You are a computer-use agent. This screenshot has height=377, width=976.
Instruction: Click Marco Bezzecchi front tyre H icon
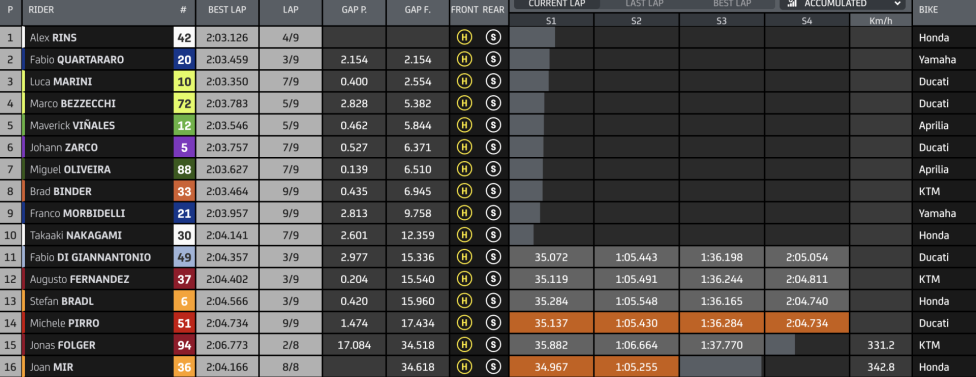click(x=464, y=103)
